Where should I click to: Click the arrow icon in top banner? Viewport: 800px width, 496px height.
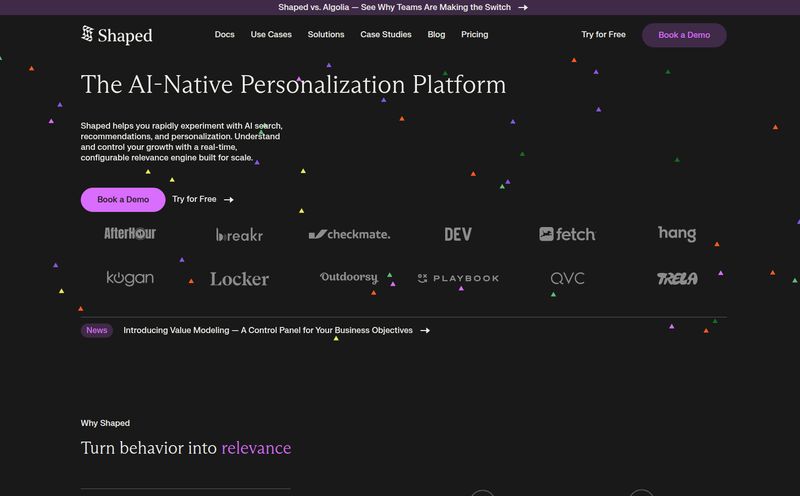[523, 8]
